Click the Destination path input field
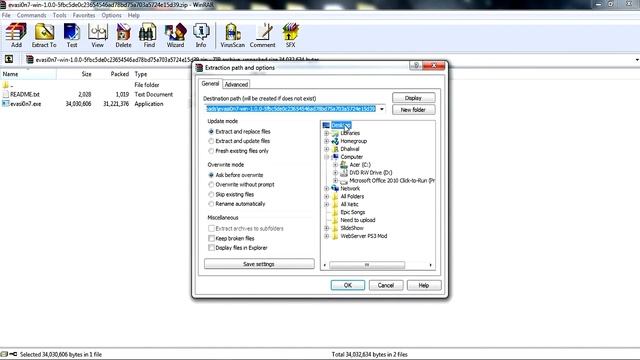 tap(291, 109)
